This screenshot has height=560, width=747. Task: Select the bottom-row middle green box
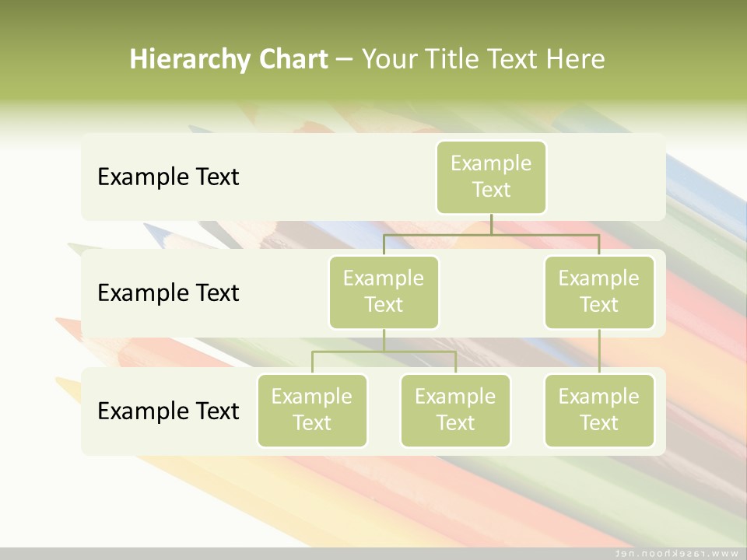pos(455,410)
